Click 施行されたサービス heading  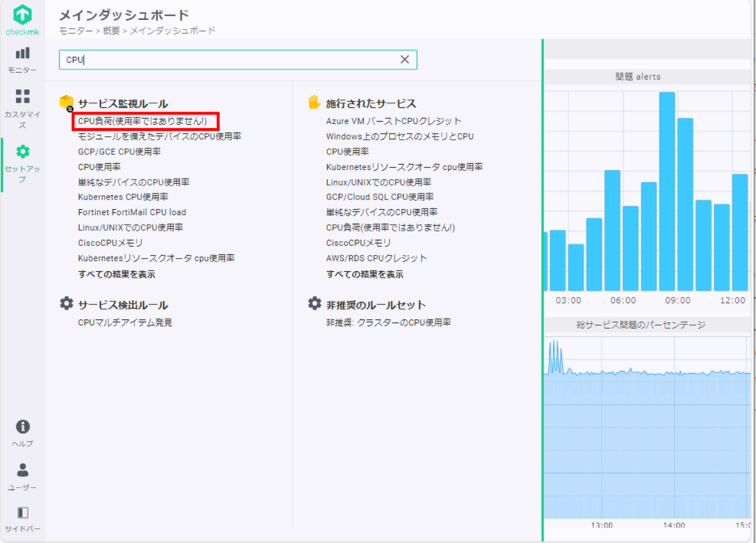(371, 103)
